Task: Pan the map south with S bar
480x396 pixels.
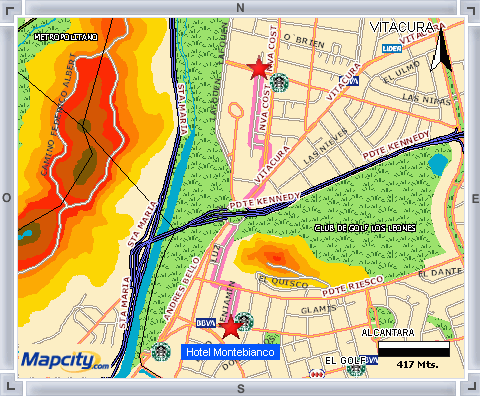Action: coord(241,388)
